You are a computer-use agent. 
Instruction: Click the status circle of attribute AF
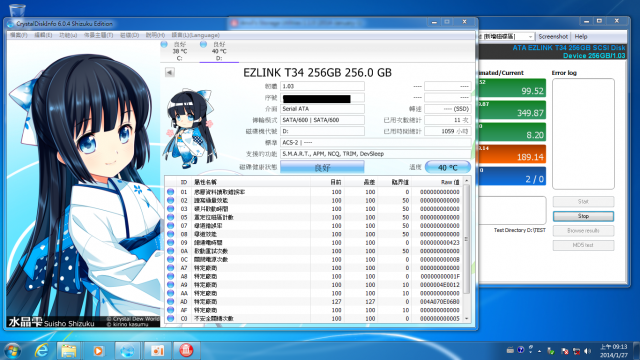(171, 310)
